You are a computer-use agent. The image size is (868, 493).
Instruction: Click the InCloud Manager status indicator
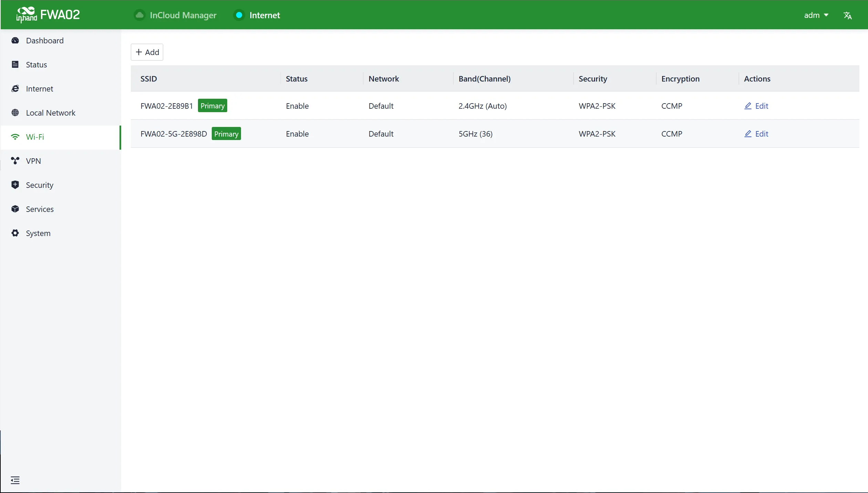[176, 15]
